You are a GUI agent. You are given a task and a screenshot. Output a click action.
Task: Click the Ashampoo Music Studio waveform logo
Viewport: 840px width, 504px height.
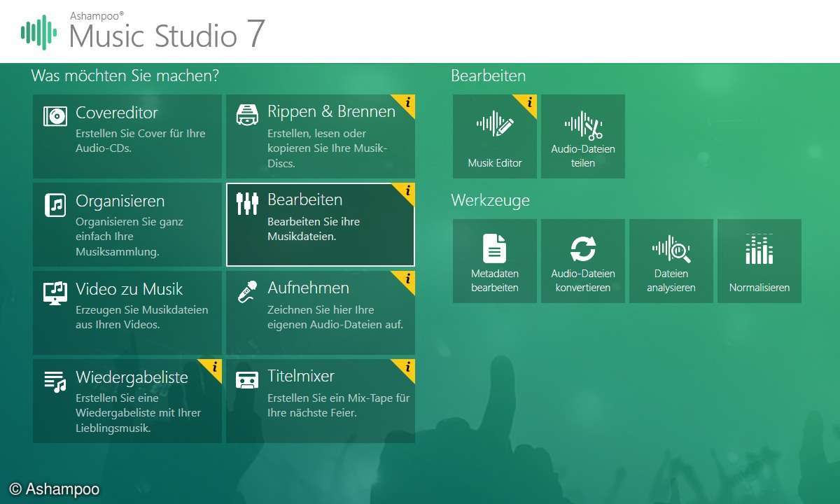(x=38, y=33)
